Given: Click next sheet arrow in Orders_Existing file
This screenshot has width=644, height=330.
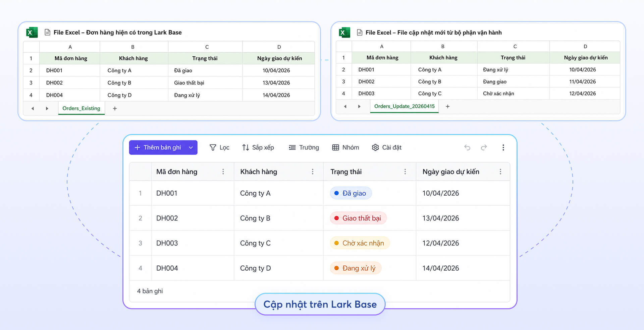Looking at the screenshot, I should [x=47, y=108].
